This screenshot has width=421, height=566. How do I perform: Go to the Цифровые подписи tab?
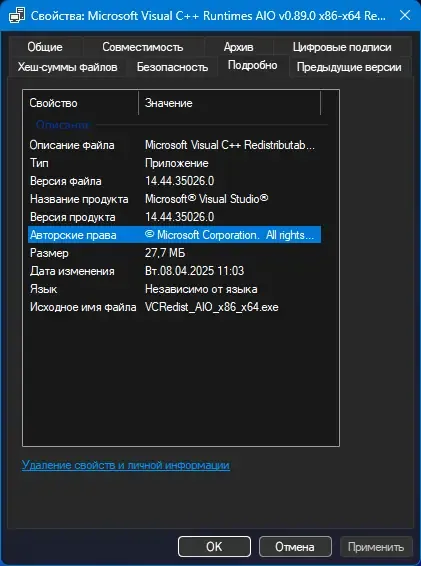click(x=342, y=47)
